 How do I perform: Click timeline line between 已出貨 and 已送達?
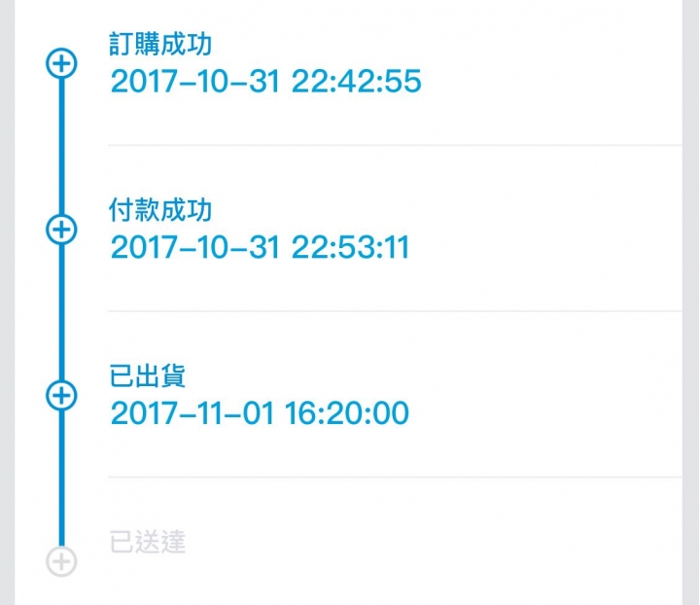61,479
